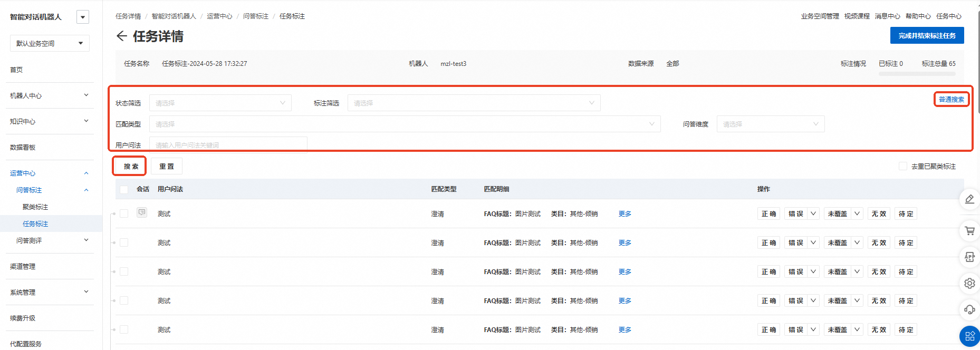Click the customer service headset icon
980x350 pixels.
(x=969, y=309)
